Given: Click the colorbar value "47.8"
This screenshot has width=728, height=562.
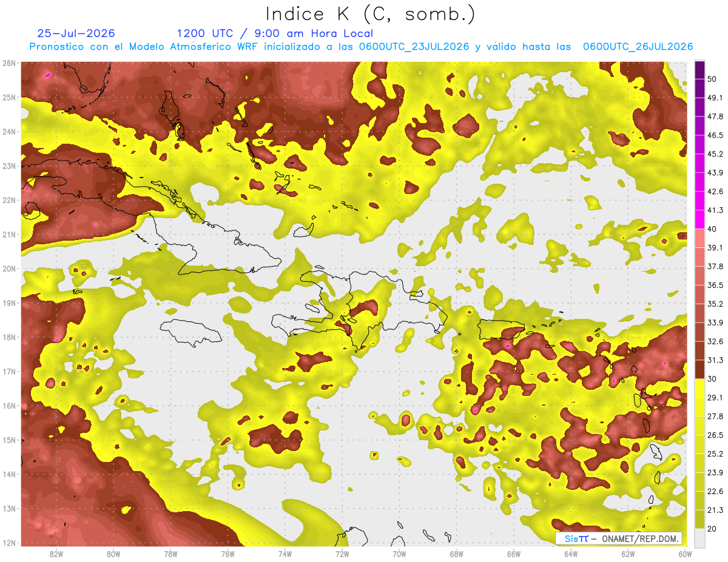Looking at the screenshot, I should pos(716,117).
